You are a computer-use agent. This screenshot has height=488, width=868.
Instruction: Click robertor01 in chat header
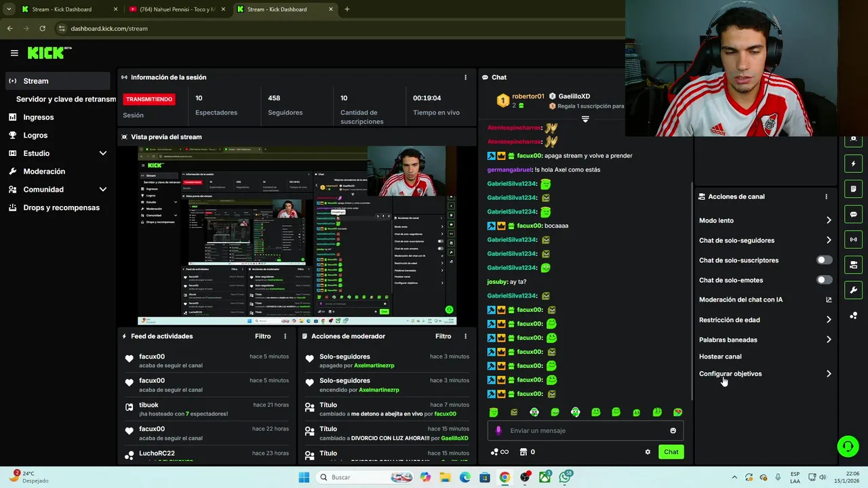pos(528,96)
